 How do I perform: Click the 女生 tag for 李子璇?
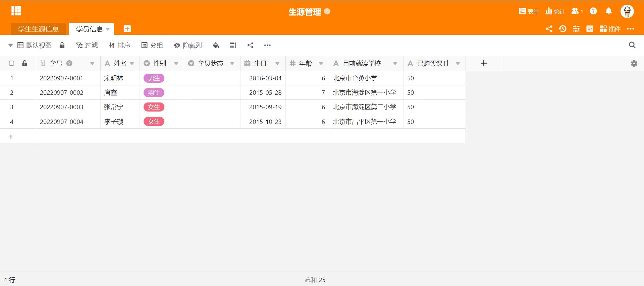(x=154, y=121)
